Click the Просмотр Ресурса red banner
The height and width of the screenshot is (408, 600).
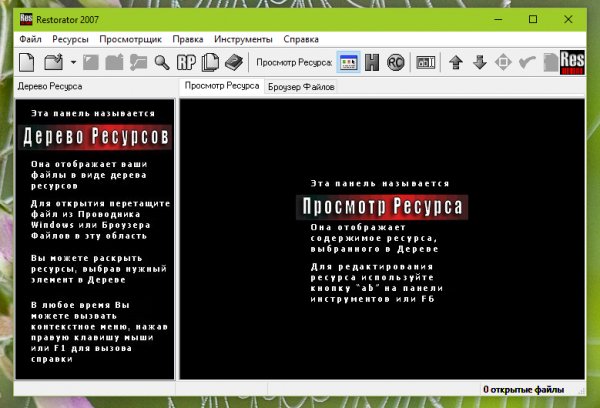(x=382, y=207)
